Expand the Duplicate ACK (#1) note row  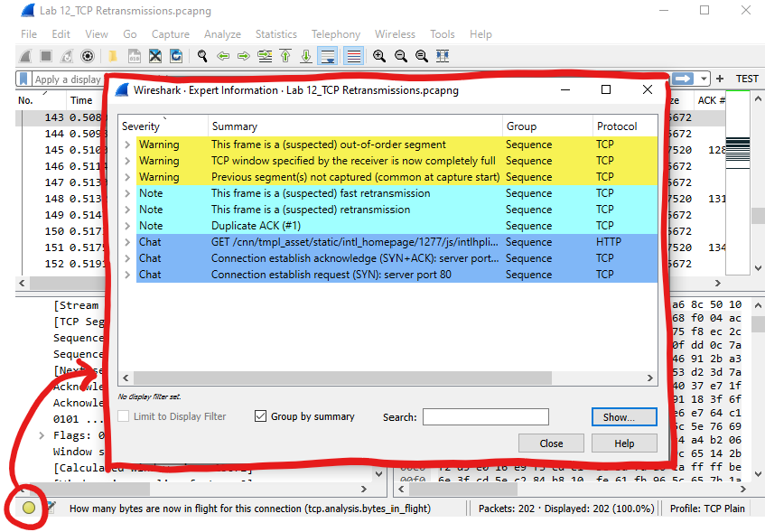pyautogui.click(x=127, y=226)
